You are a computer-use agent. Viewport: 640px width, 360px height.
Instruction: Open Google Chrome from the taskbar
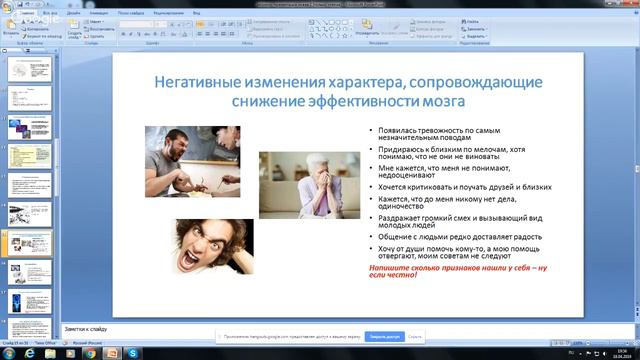(91, 353)
